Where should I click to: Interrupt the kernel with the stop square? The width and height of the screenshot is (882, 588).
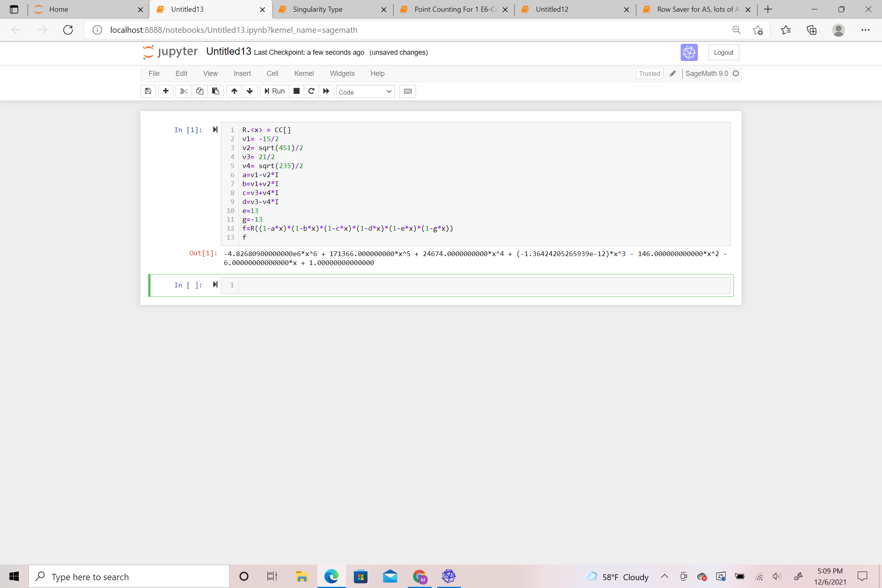pos(297,91)
